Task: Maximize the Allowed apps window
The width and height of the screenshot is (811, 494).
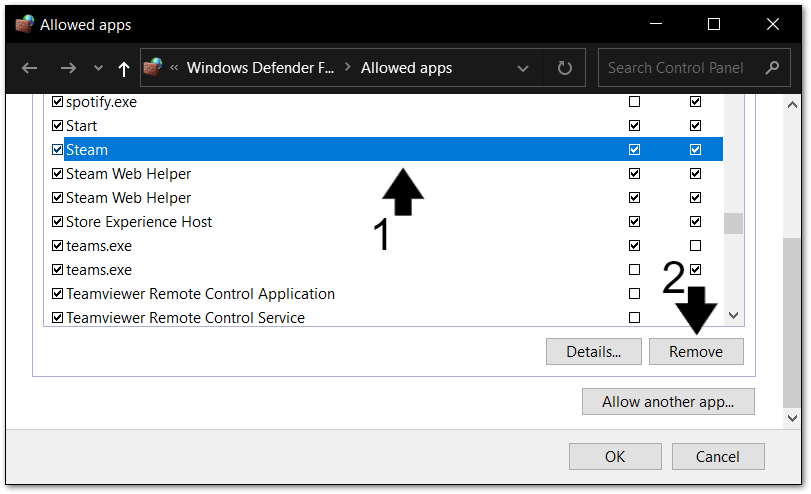Action: (x=714, y=24)
